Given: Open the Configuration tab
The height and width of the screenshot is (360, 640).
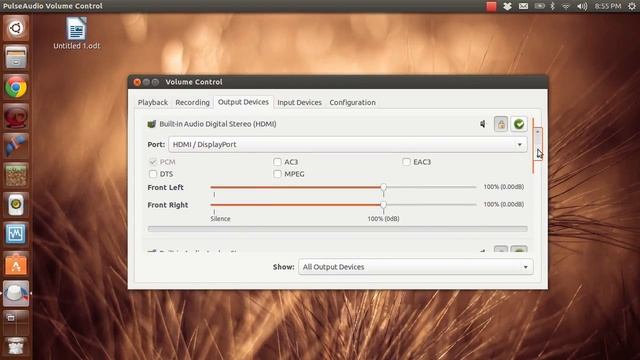Looking at the screenshot, I should click(353, 102).
